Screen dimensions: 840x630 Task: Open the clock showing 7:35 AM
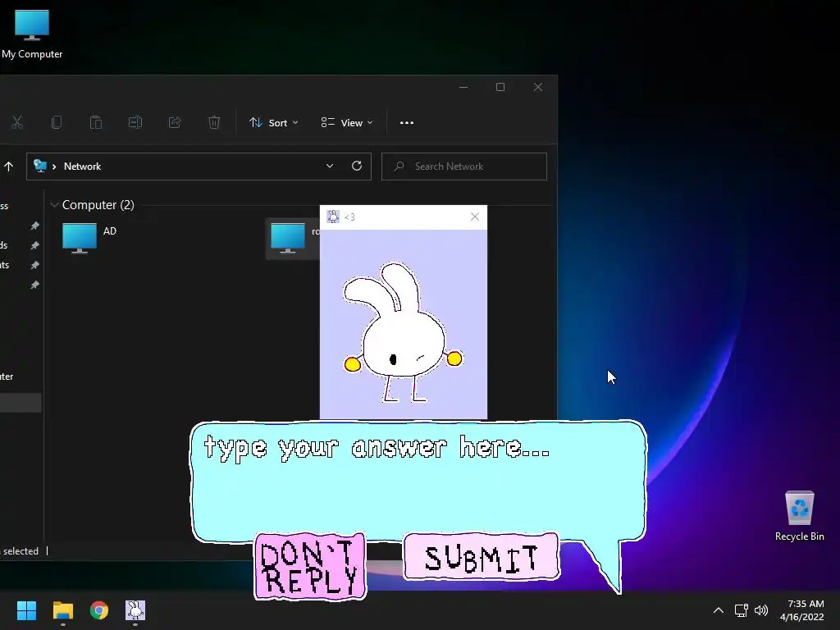point(802,610)
